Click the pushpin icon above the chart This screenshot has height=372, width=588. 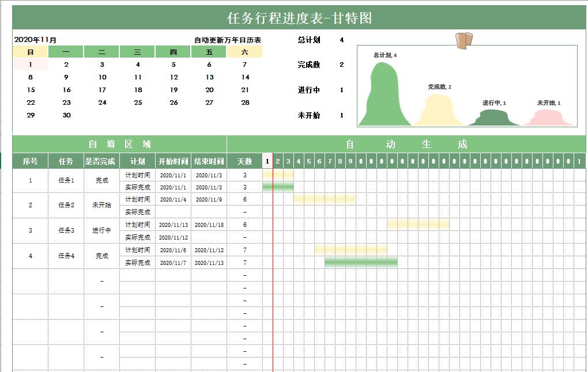(x=464, y=41)
